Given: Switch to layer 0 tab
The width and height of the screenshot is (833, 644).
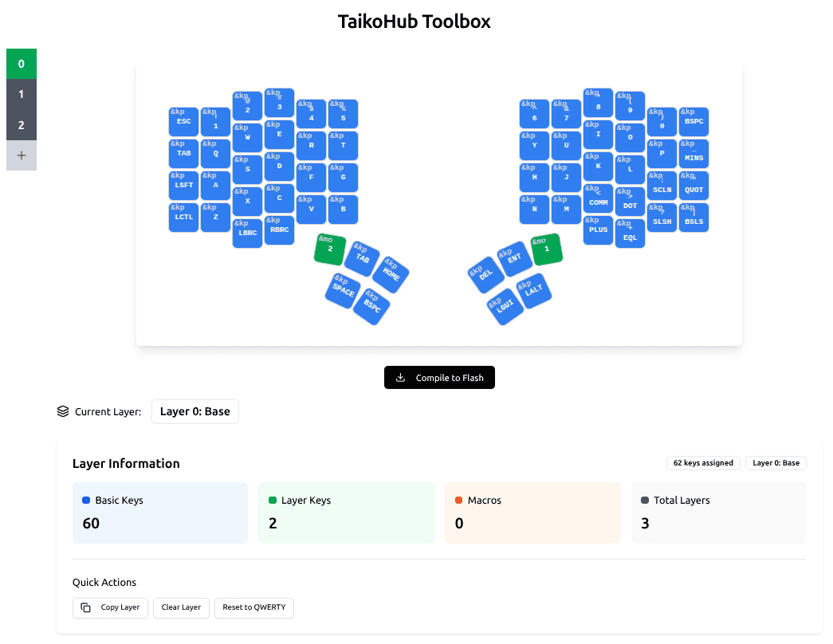Looking at the screenshot, I should coord(22,65).
